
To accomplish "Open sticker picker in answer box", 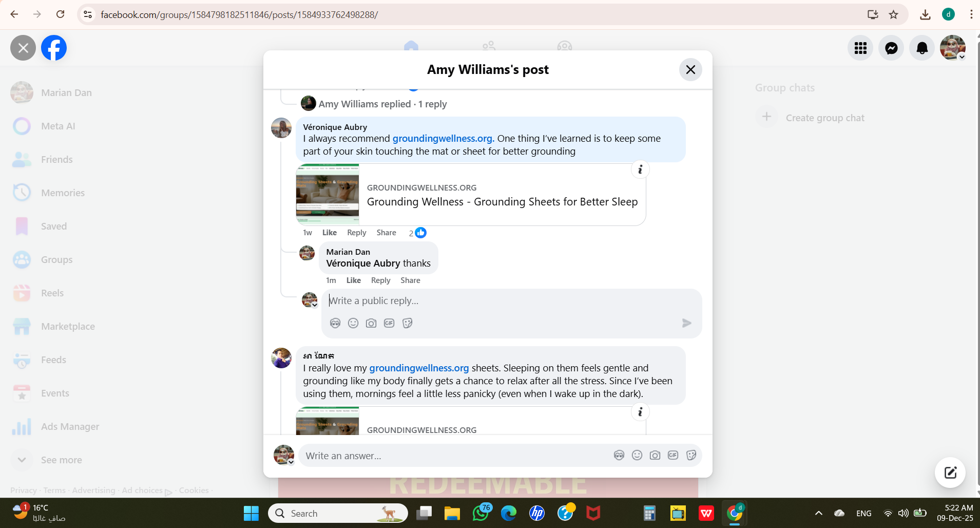I will 691,455.
